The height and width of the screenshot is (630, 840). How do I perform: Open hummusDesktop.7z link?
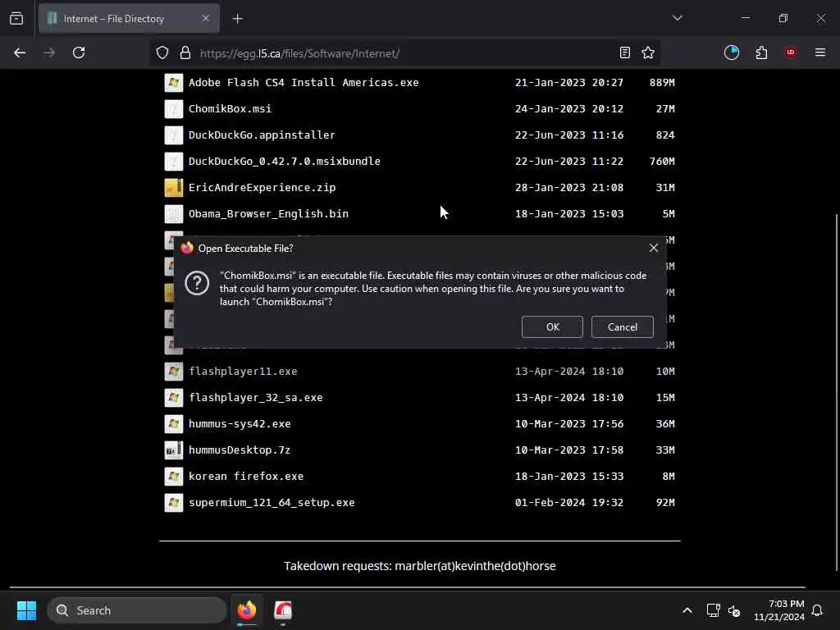pos(240,450)
